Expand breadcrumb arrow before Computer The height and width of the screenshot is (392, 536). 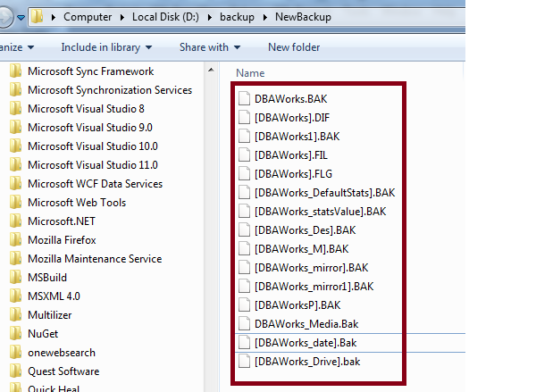[53, 17]
